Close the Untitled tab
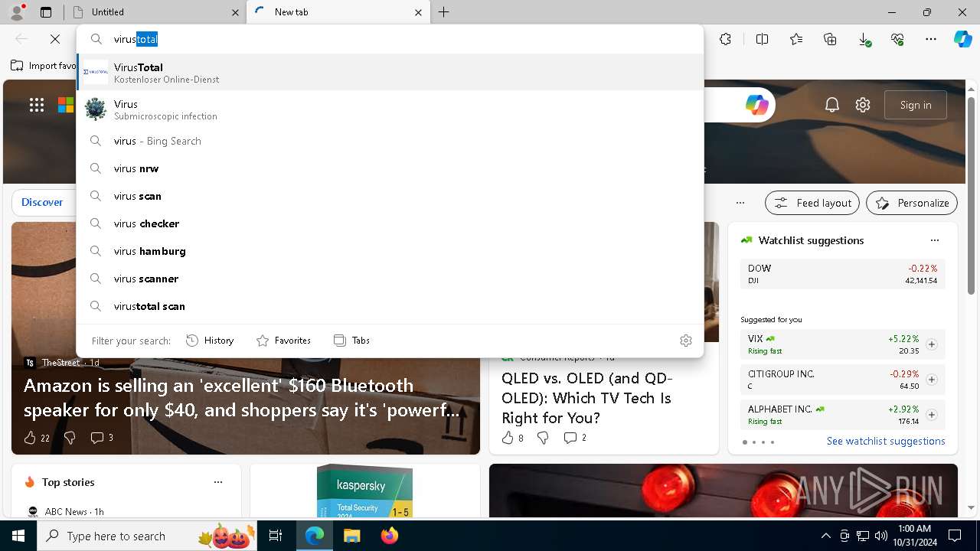The image size is (980, 551). click(235, 12)
